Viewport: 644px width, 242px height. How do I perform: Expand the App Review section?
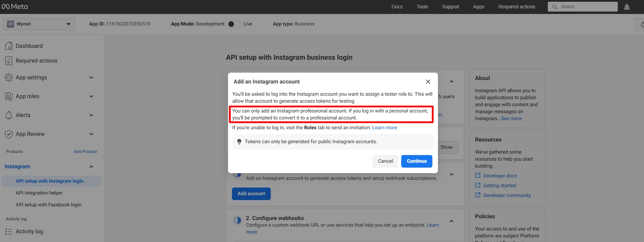[91, 134]
